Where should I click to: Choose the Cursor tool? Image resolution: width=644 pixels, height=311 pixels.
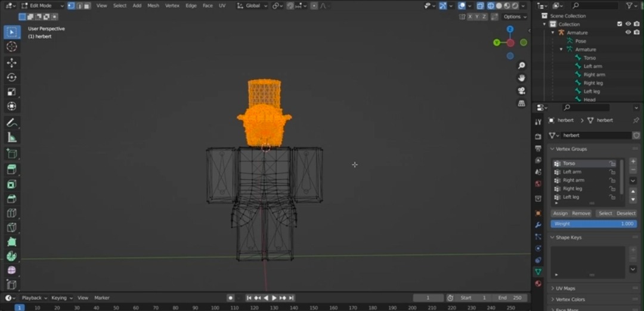[11, 47]
